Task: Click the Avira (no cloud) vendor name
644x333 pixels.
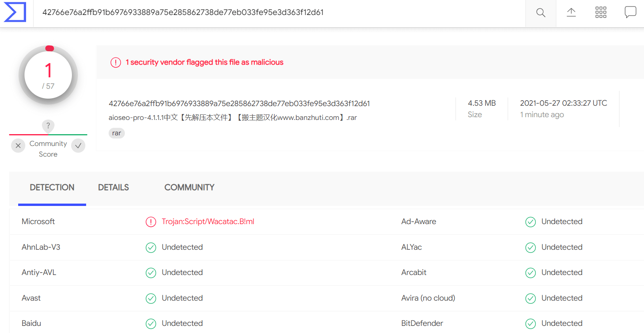Action: point(428,298)
